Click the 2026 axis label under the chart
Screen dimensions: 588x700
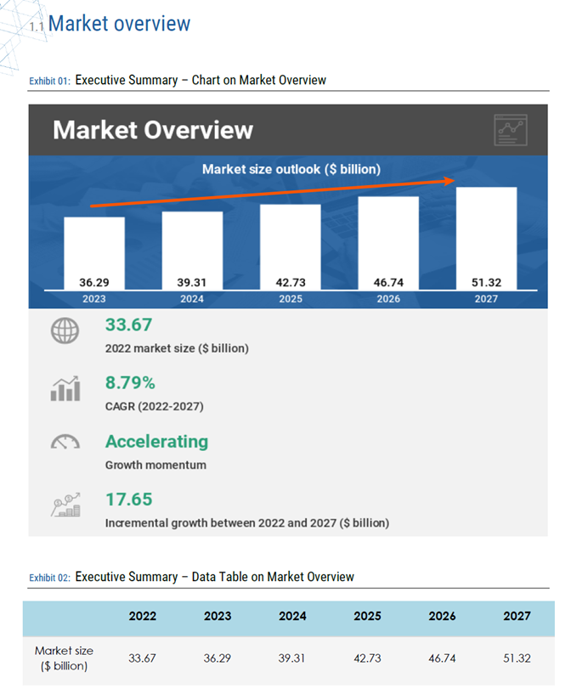(388, 299)
